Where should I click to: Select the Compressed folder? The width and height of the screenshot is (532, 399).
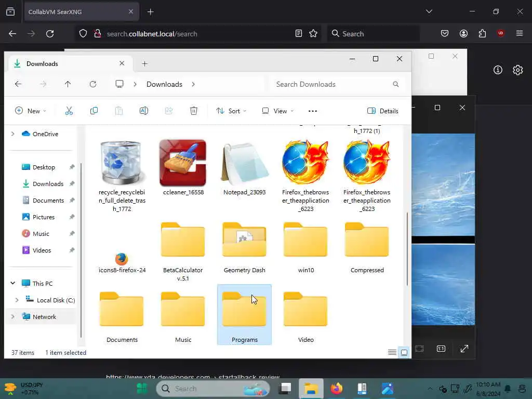tap(367, 248)
